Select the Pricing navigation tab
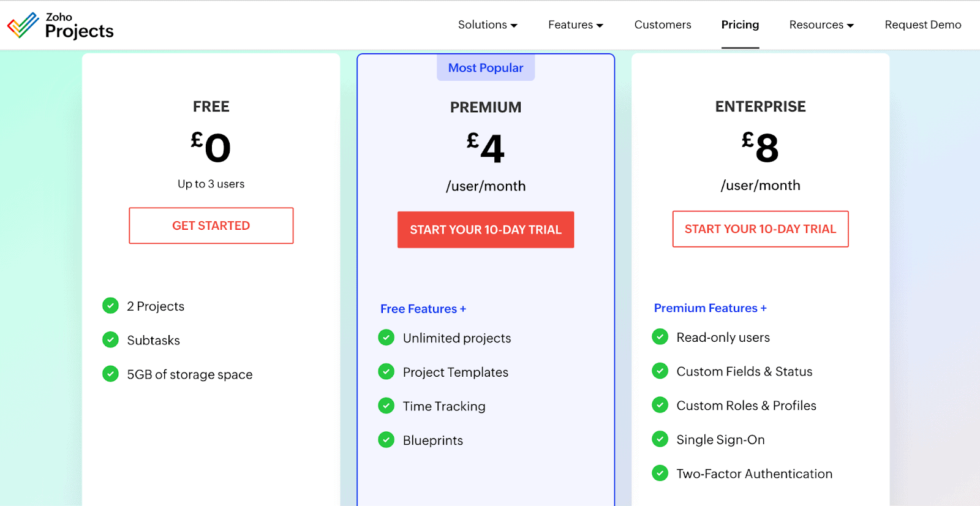980x506 pixels. (x=740, y=25)
